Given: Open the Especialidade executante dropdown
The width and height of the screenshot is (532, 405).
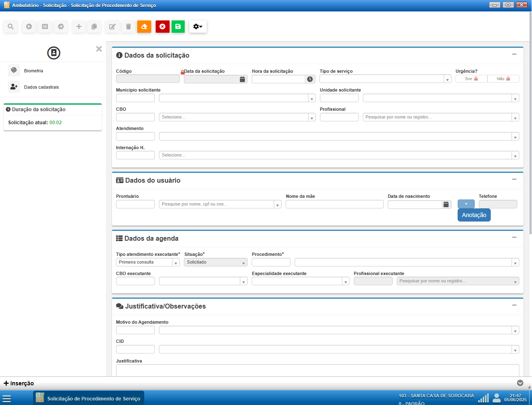Looking at the screenshot, I should pos(346,282).
